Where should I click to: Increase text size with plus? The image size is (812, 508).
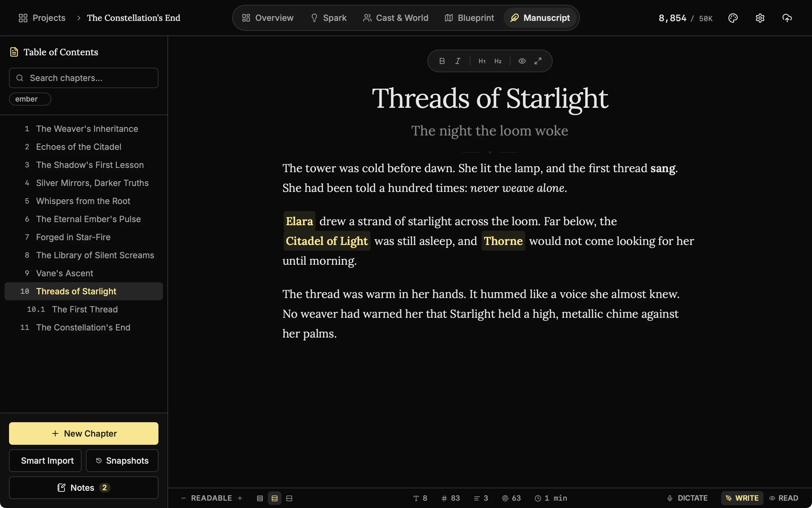tap(240, 498)
